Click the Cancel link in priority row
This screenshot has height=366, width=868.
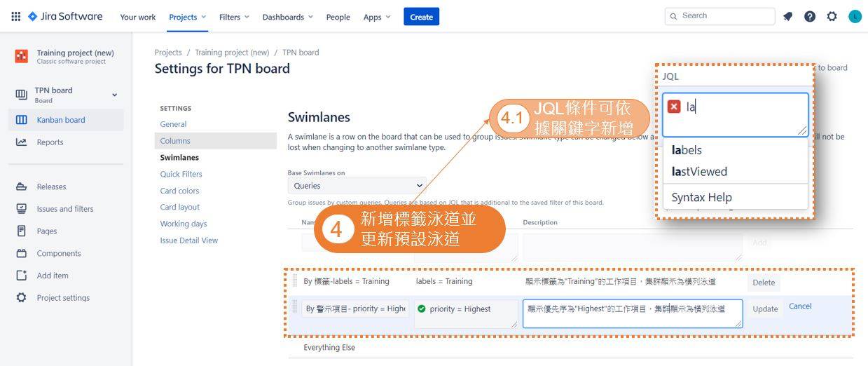point(800,306)
